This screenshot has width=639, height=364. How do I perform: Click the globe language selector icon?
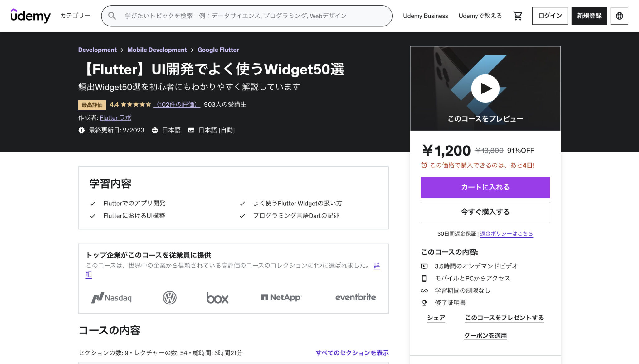[x=619, y=16]
